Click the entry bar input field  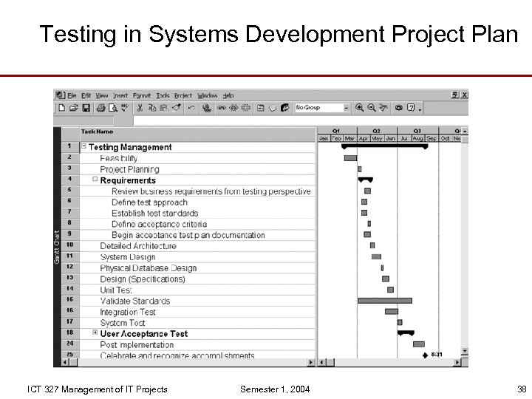(x=301, y=120)
